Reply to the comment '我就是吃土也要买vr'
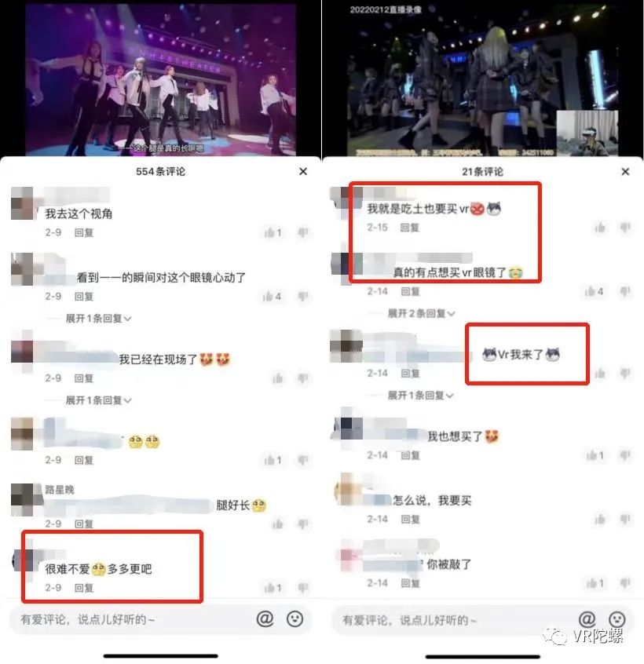This screenshot has height=664, width=644. pos(410,228)
